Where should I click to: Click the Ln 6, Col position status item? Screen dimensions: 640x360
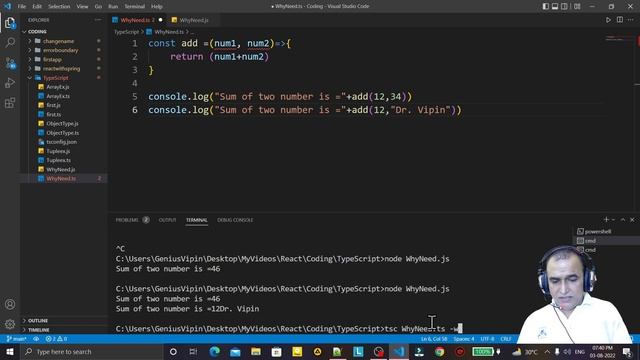click(434, 339)
